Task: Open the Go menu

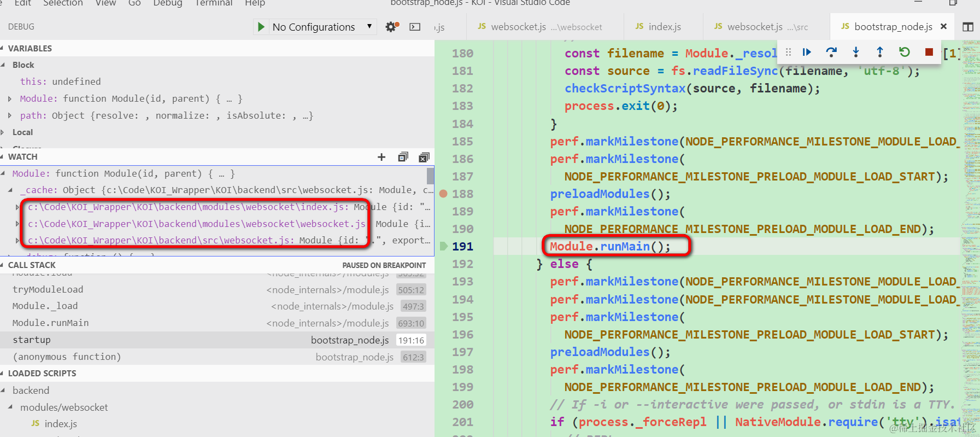Action: pyautogui.click(x=134, y=3)
